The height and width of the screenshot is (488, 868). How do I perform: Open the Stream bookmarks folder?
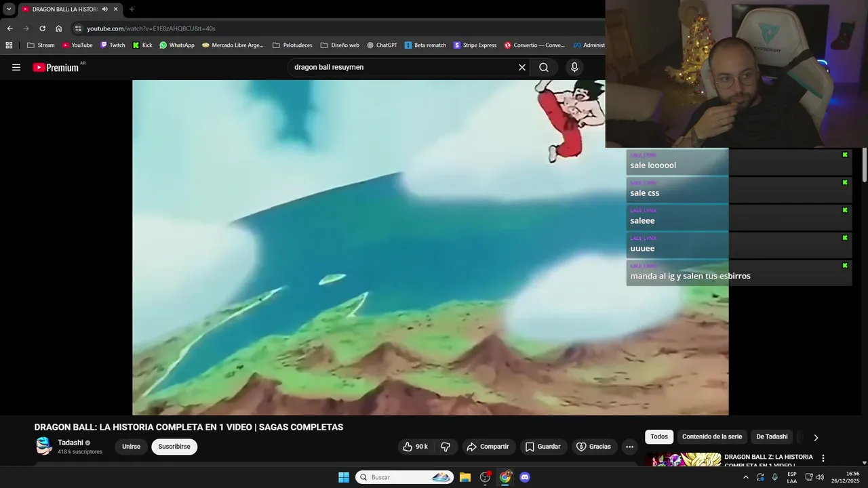41,45
